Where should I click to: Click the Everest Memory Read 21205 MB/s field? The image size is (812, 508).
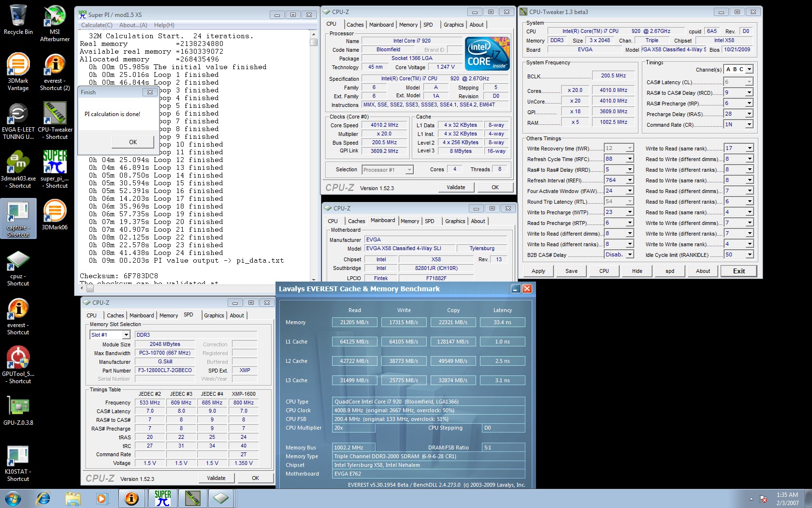click(354, 322)
